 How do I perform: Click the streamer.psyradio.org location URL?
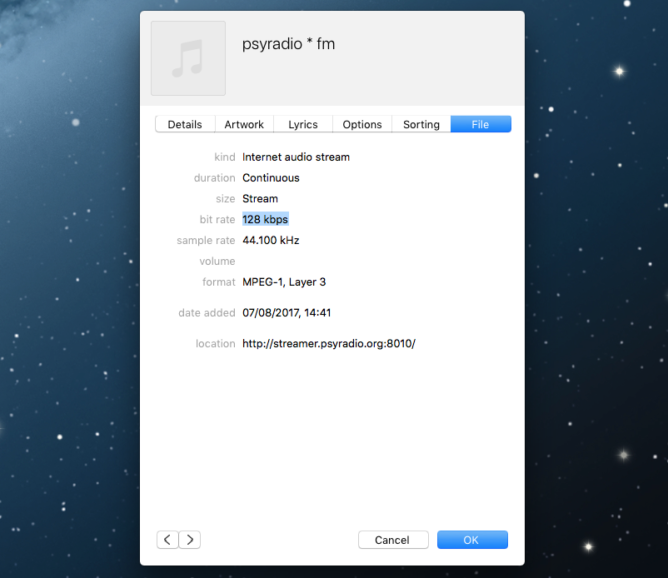[328, 344]
